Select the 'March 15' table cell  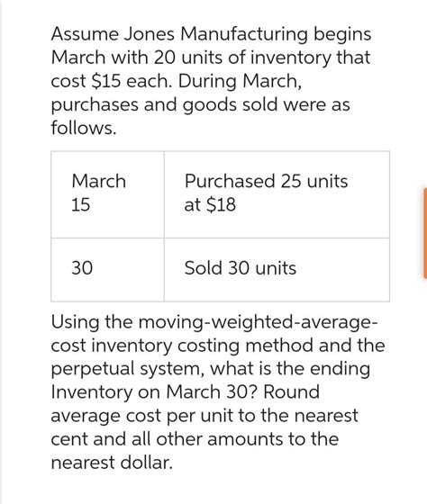(107, 194)
